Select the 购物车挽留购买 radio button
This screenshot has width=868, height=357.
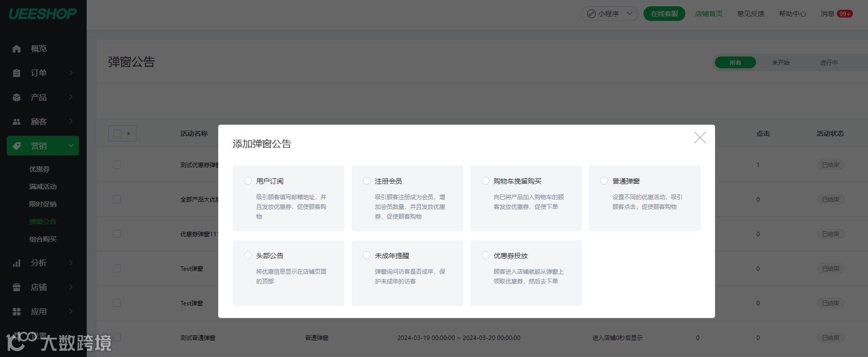(486, 181)
